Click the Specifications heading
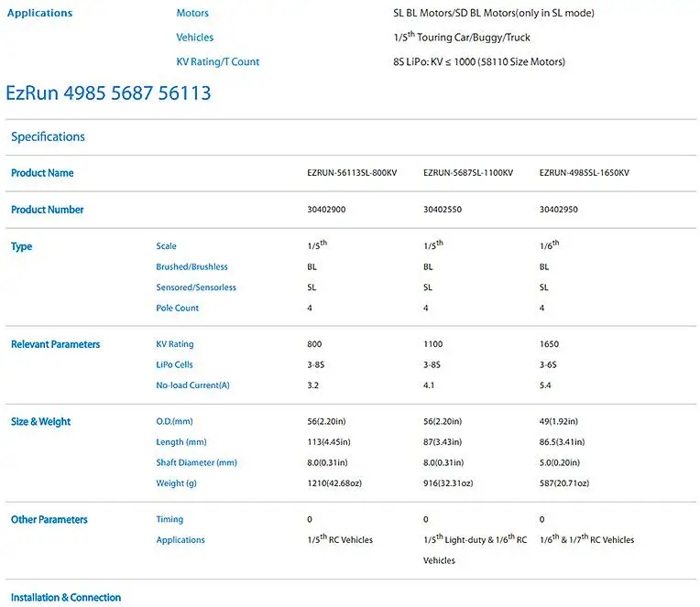Screen dimensions: 700x607 pyautogui.click(x=48, y=136)
